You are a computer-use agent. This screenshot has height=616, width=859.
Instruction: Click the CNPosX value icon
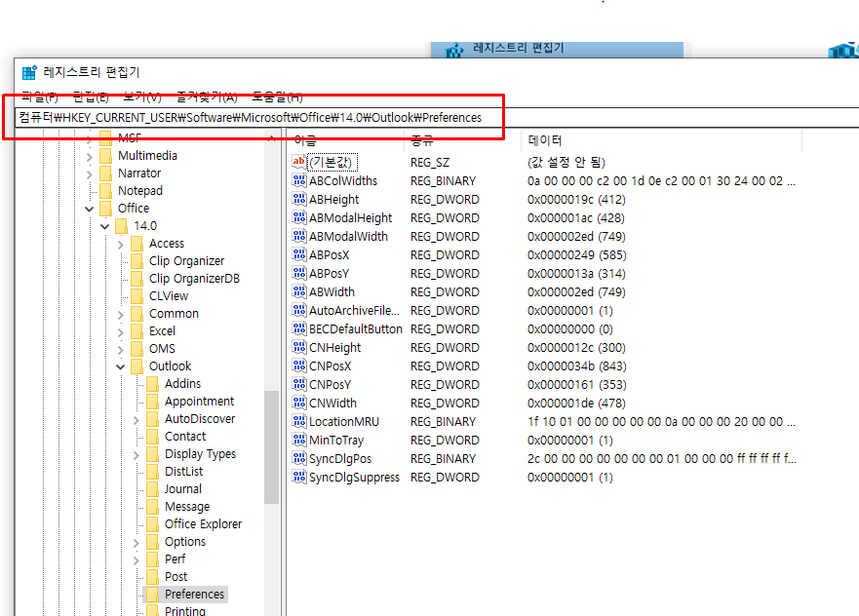point(299,366)
